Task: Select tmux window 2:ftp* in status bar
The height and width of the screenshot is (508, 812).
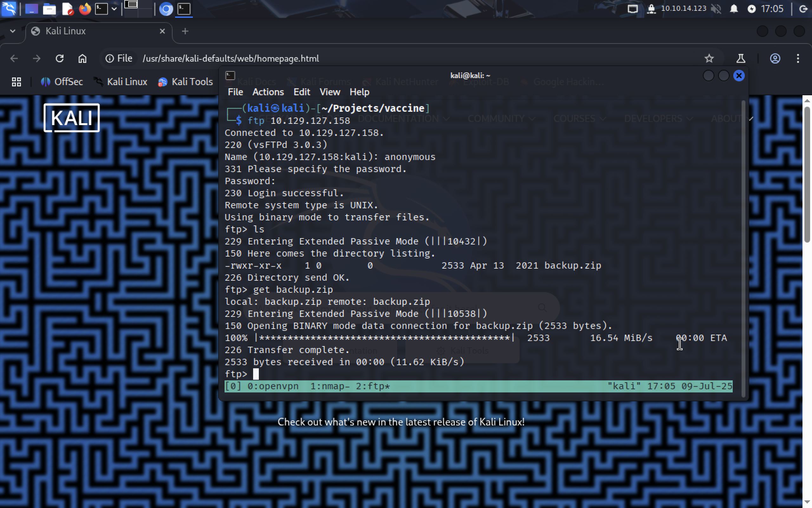Action: tap(373, 386)
